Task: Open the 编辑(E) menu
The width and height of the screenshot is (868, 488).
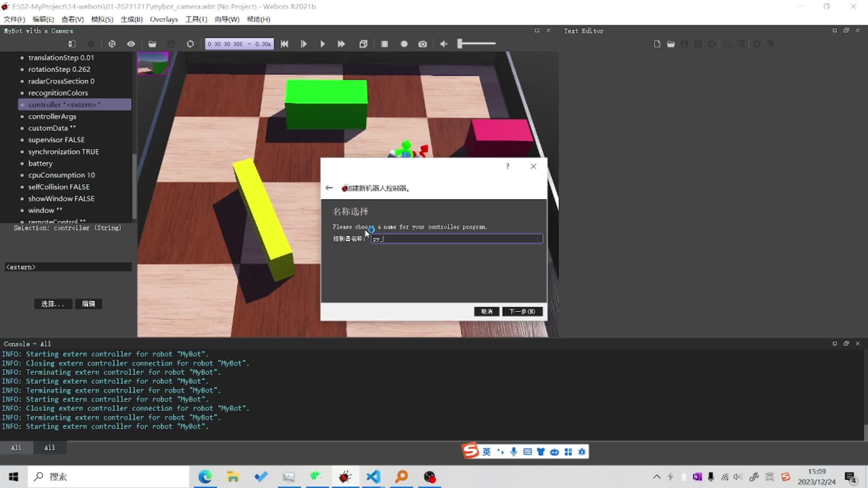Action: pos(43,19)
